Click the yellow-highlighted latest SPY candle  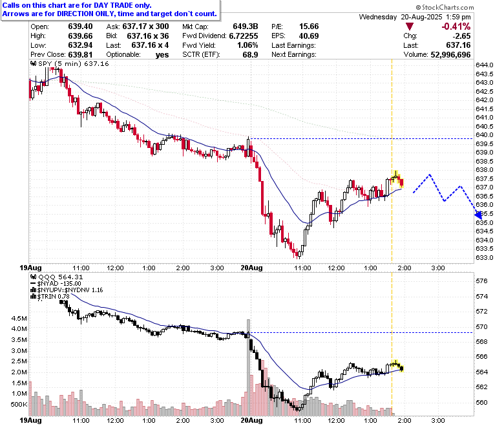(401, 182)
